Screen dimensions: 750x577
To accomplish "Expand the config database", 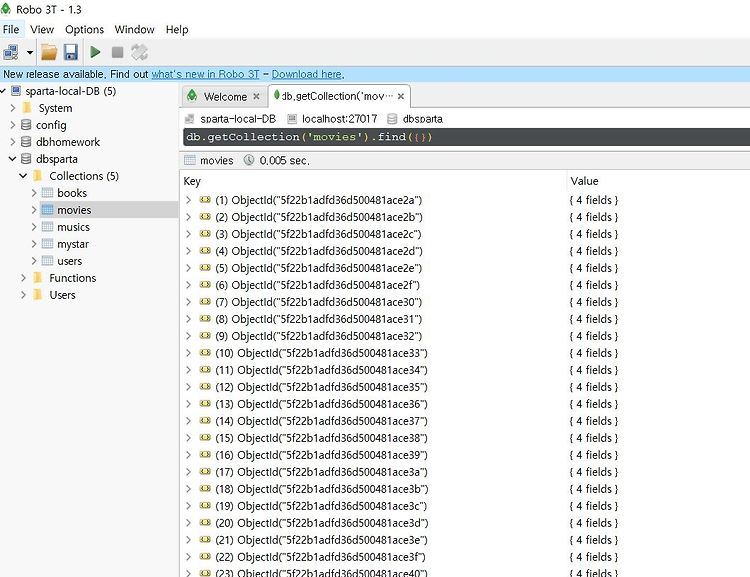I will (x=13, y=125).
